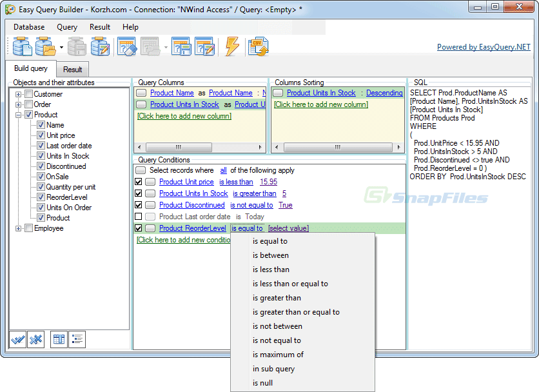Click the grayed-out save database icon

77,46
